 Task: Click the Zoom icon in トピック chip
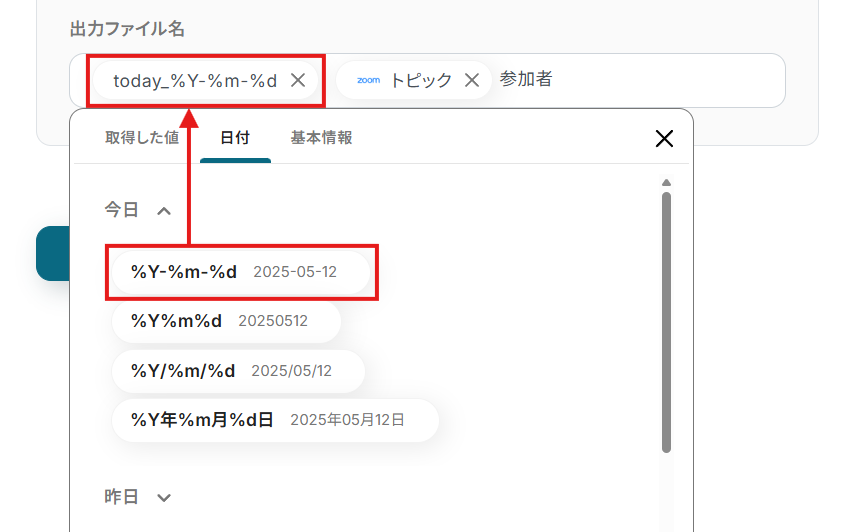pos(368,80)
